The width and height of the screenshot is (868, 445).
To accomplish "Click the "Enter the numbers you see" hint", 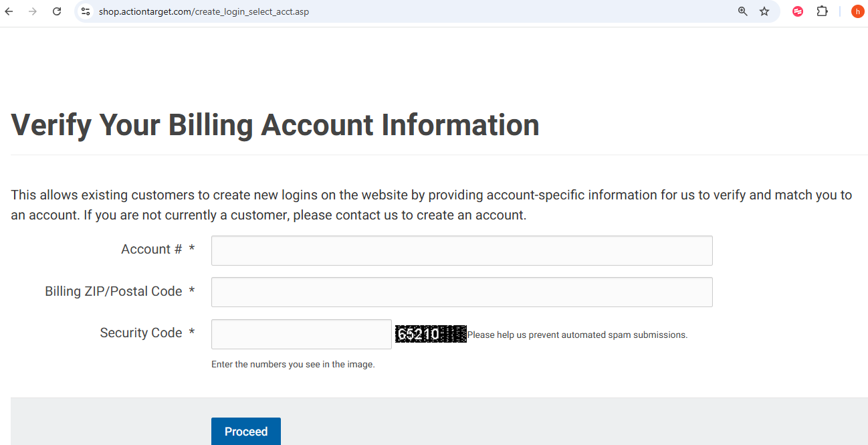I will (293, 365).
